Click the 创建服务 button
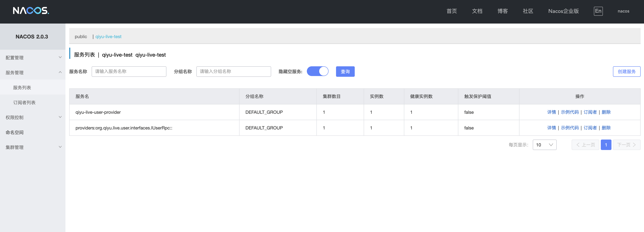This screenshot has width=644, height=232. (x=626, y=71)
